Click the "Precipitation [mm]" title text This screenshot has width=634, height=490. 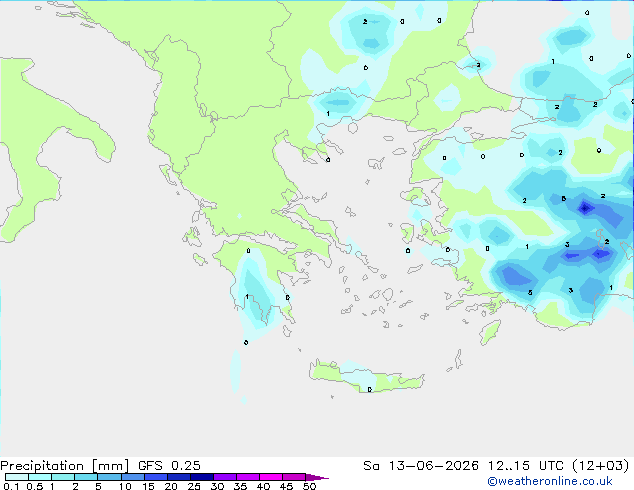tap(64, 466)
